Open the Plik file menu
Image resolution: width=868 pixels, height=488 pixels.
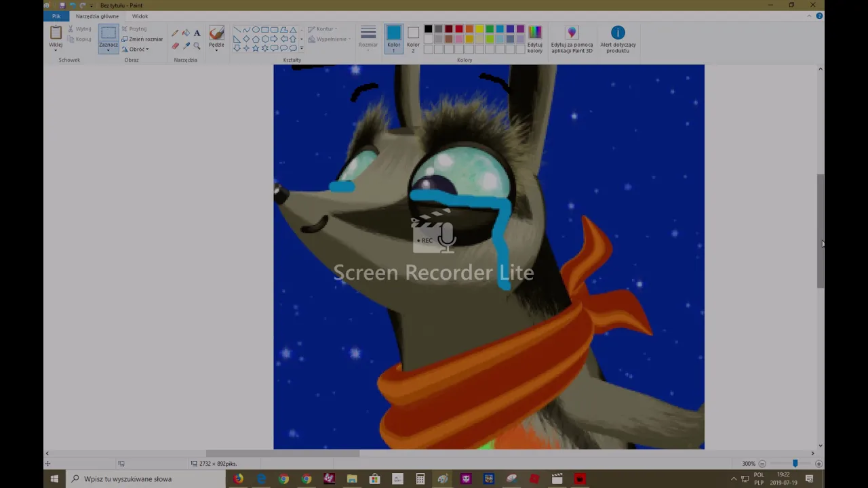pyautogui.click(x=56, y=16)
